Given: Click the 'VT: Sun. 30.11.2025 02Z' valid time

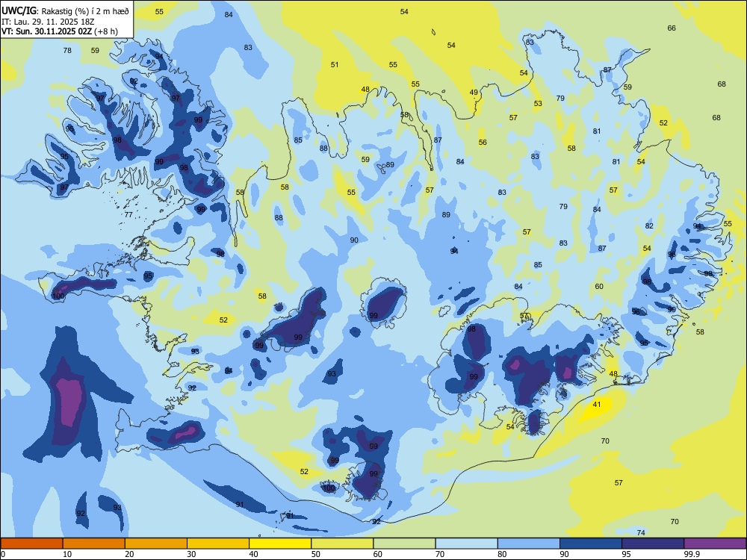Looking at the screenshot, I should [x=47, y=31].
